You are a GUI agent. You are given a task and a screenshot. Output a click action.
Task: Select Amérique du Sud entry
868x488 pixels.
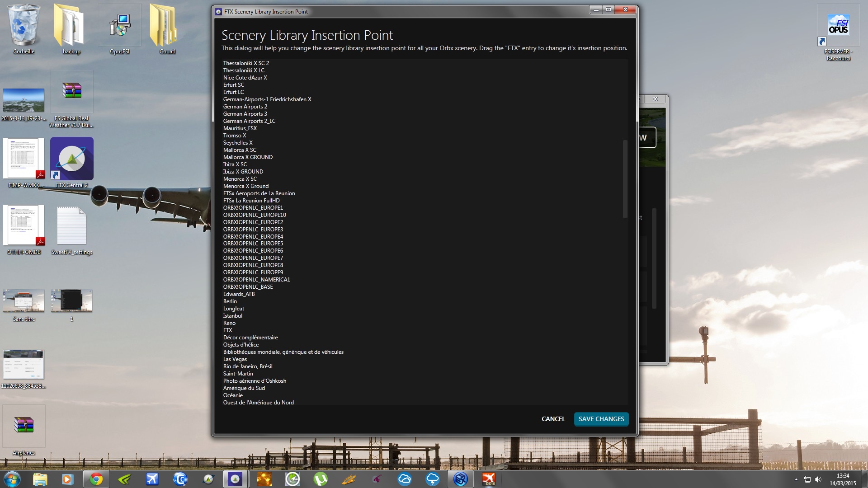coord(244,388)
